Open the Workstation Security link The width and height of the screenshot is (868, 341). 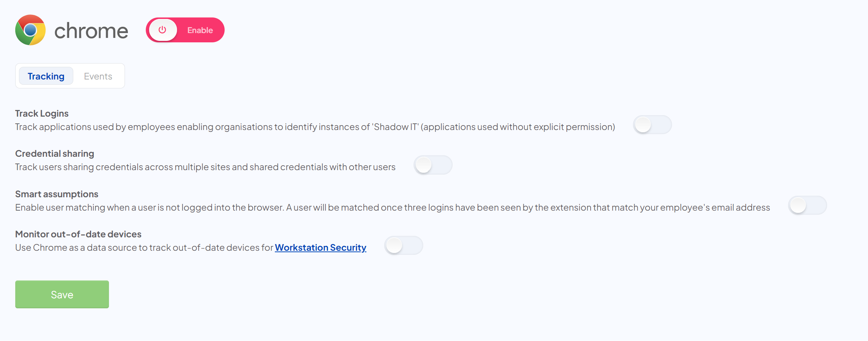point(320,247)
